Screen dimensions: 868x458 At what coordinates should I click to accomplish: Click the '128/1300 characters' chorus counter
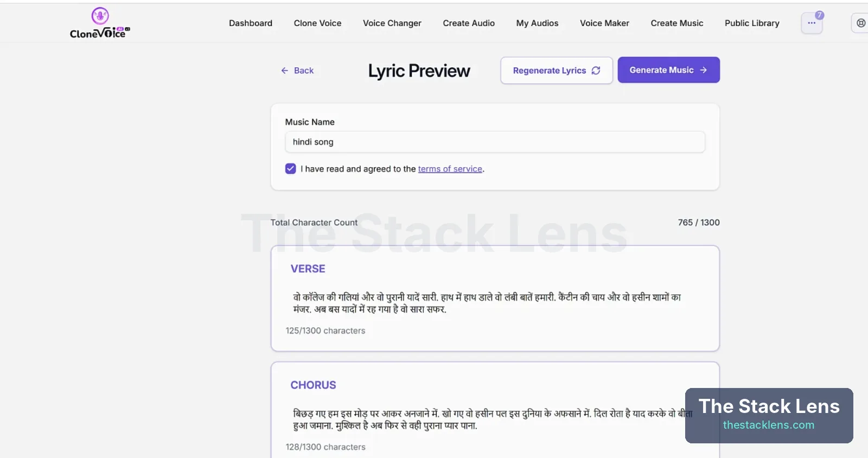click(x=325, y=447)
